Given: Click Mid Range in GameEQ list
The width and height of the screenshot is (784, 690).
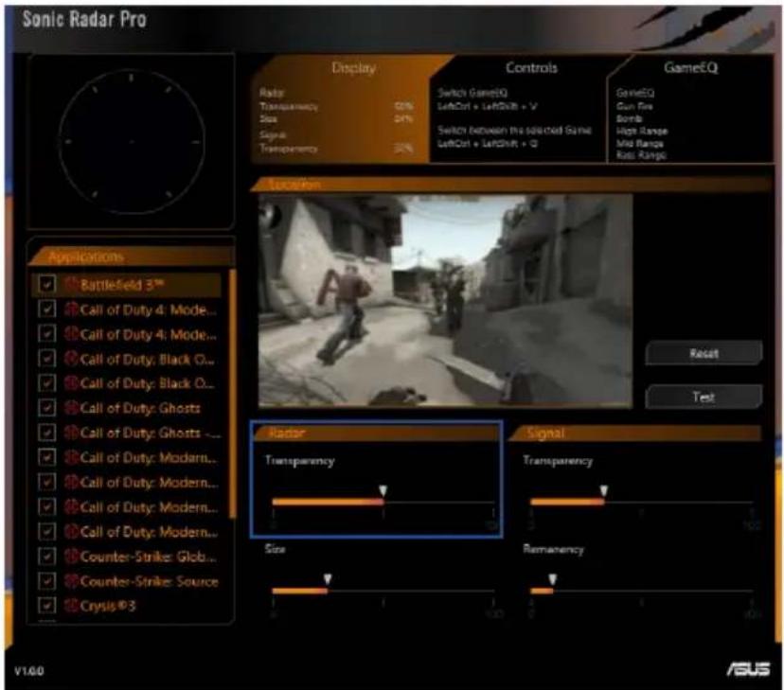Looking at the screenshot, I should (x=639, y=144).
